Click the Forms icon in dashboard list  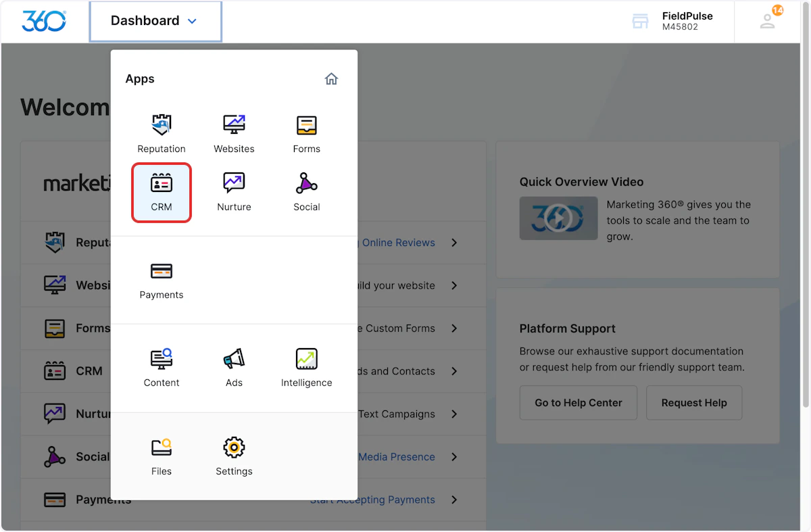pyautogui.click(x=55, y=328)
